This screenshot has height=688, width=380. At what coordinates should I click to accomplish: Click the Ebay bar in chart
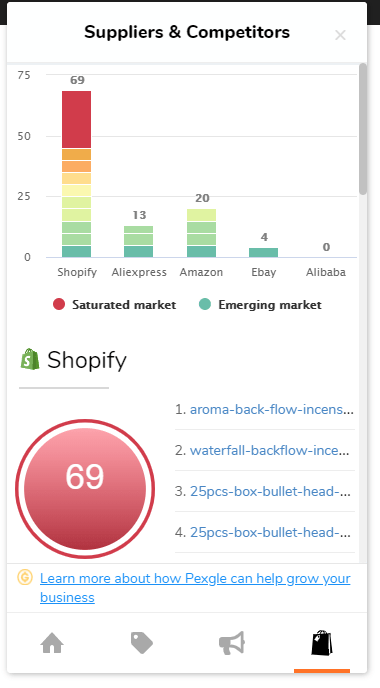tap(264, 252)
